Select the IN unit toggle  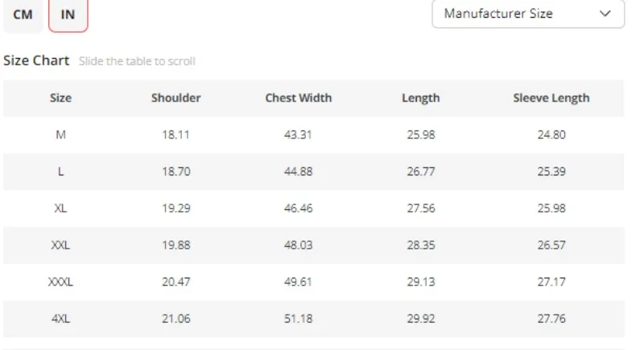click(68, 14)
